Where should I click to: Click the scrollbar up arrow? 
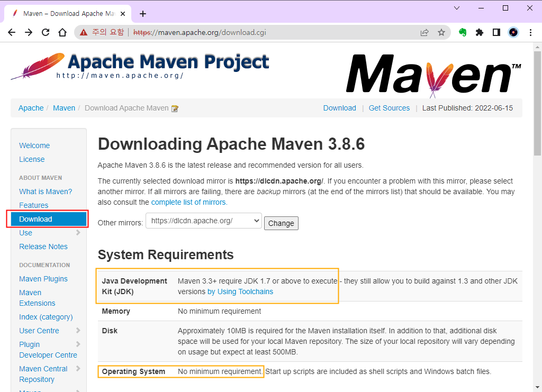pos(538,47)
